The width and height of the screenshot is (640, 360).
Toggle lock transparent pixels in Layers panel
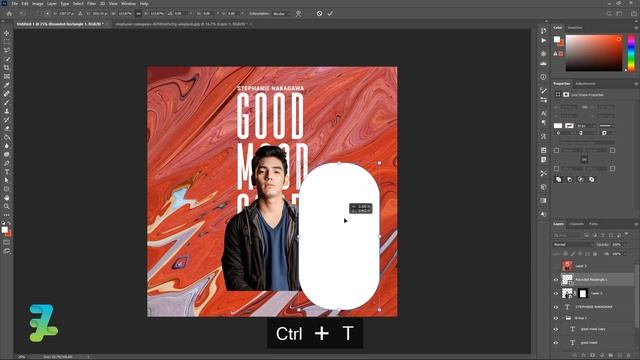coord(565,254)
